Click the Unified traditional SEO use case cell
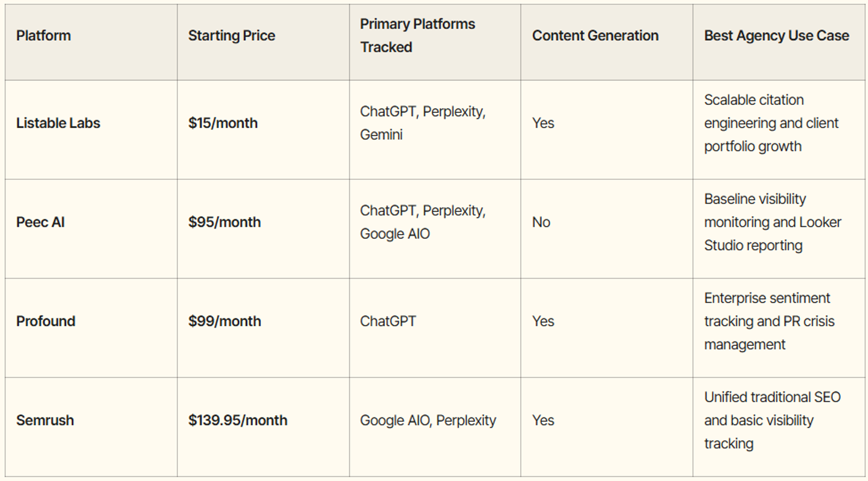 click(772, 421)
